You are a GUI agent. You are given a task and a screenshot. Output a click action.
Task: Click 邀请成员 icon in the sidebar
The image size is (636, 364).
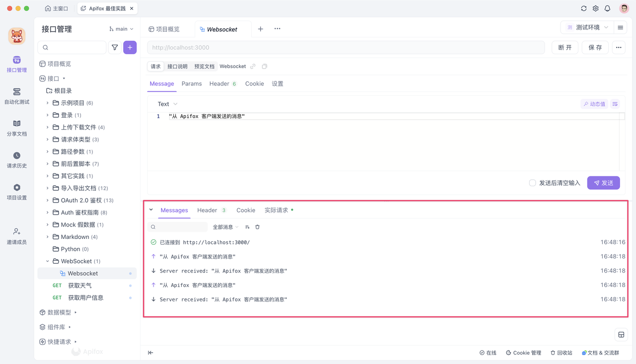pos(17,231)
